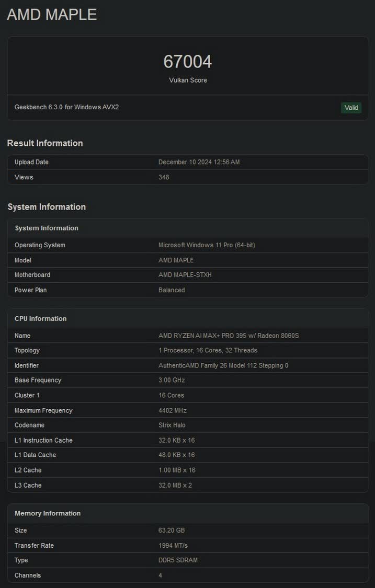Click the Topology row value

208,350
